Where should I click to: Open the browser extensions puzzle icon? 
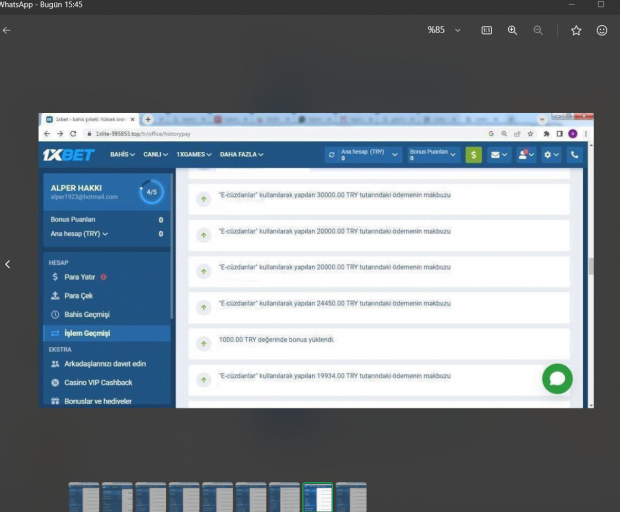pyautogui.click(x=546, y=134)
